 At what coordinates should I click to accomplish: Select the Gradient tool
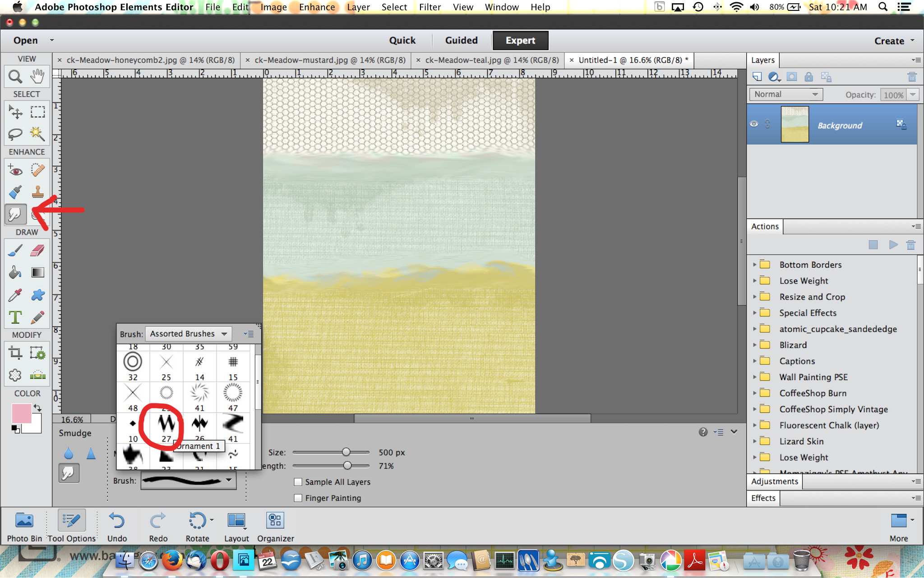[x=37, y=272]
